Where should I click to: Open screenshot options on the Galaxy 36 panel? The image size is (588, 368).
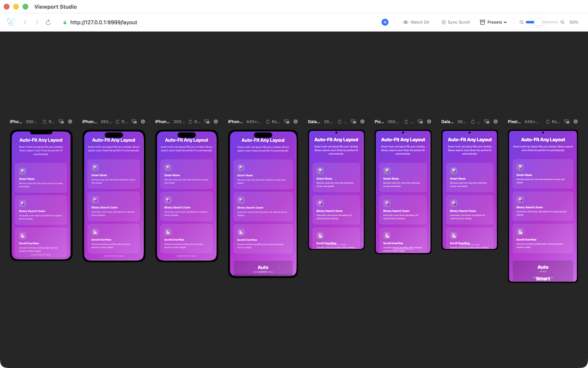354,121
